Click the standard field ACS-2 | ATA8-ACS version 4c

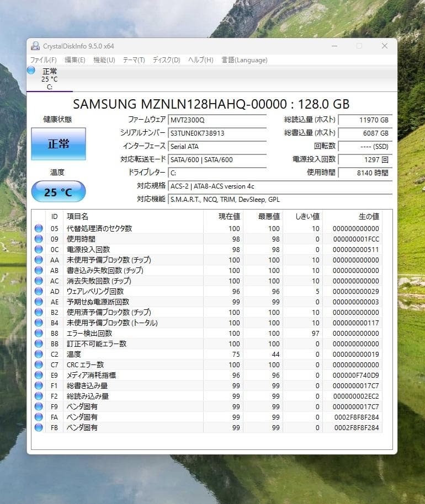coord(280,186)
